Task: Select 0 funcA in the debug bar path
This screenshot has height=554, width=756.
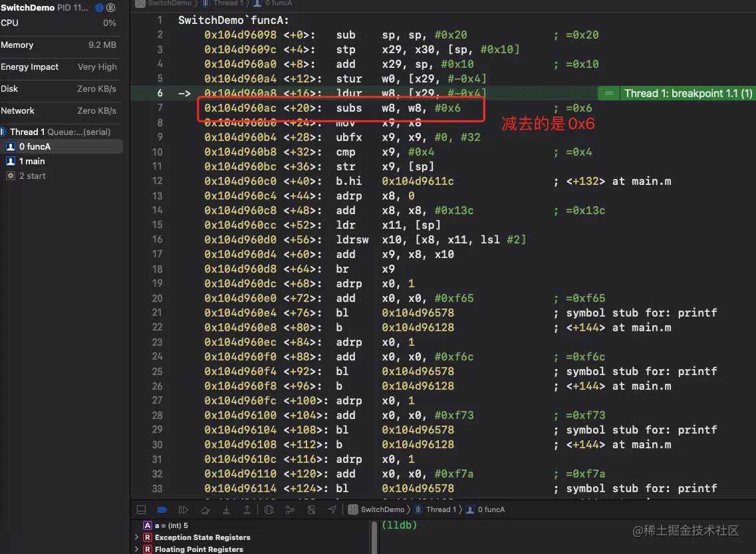Action: click(x=485, y=509)
